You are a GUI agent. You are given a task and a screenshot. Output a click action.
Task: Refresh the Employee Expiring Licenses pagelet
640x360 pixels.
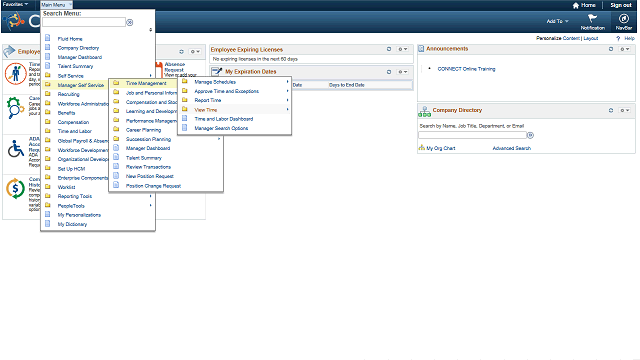389,49
